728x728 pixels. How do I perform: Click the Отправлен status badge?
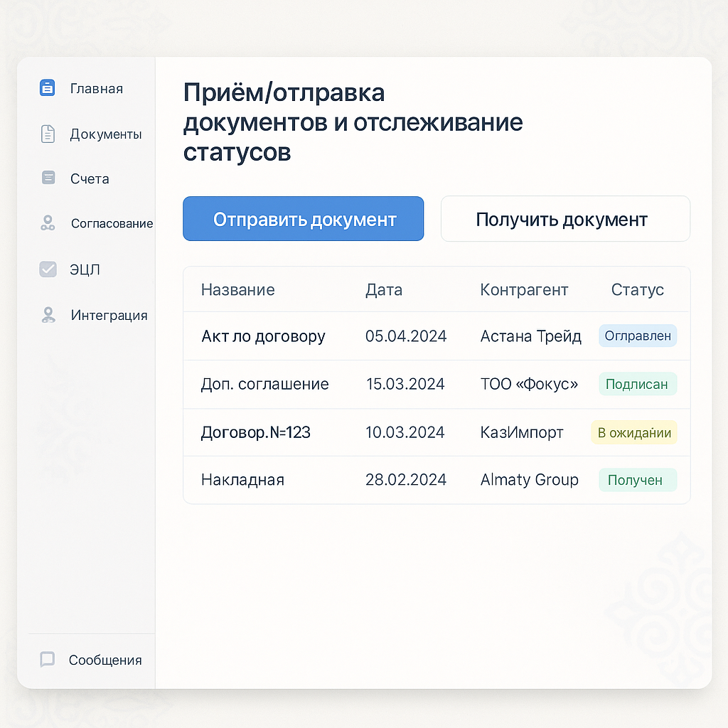pos(638,336)
